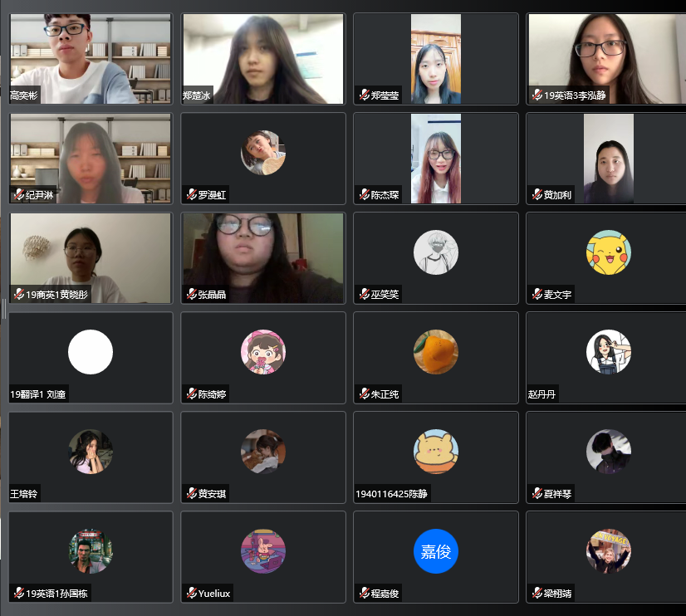Click muted mic icon beside 陈杰琛
Viewport: 686px width, 616px height.
364,194
